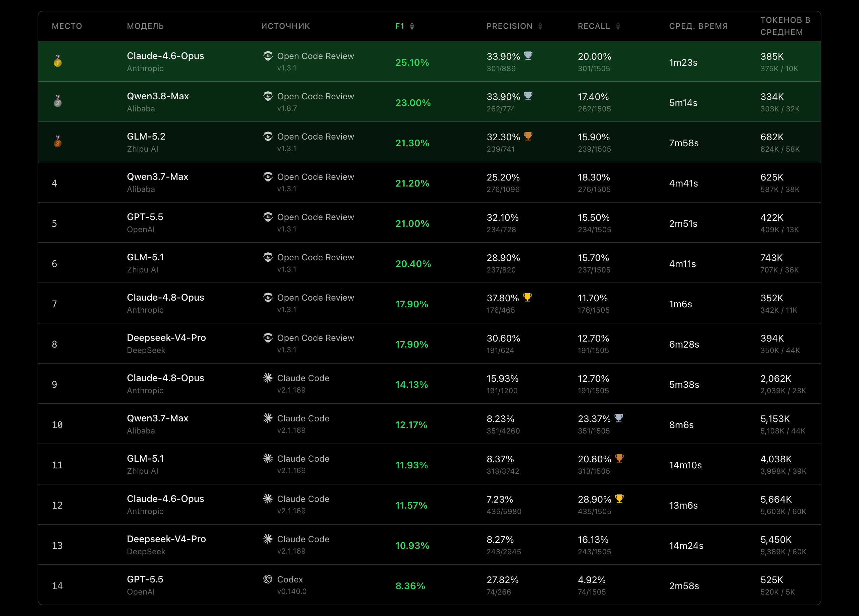Click the version label v1.8.7
Image resolution: width=859 pixels, height=616 pixels.
click(287, 108)
